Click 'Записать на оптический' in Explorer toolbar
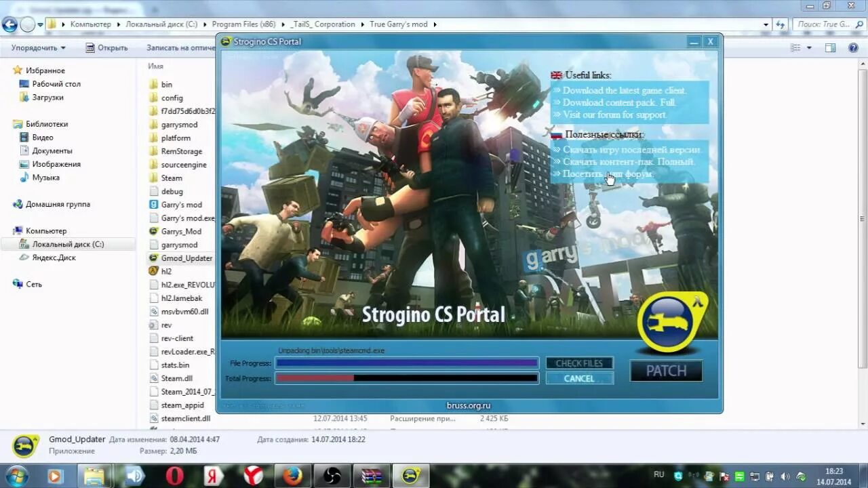This screenshot has width=868, height=488. point(180,48)
